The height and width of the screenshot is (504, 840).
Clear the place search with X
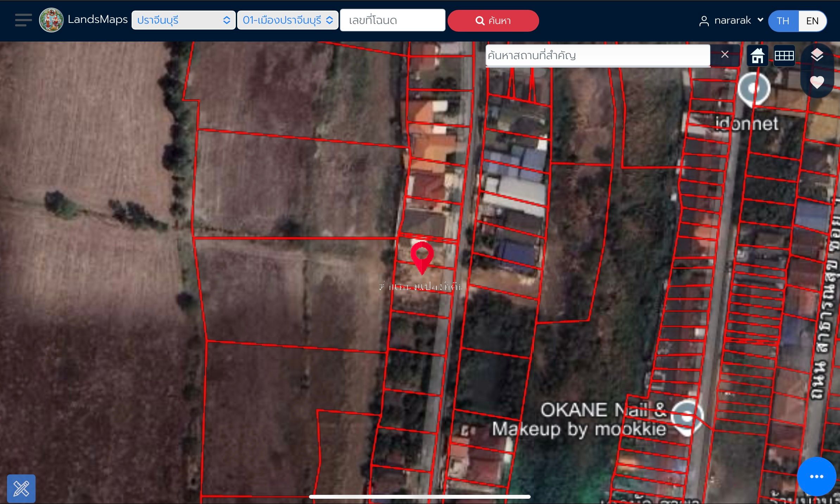725,55
